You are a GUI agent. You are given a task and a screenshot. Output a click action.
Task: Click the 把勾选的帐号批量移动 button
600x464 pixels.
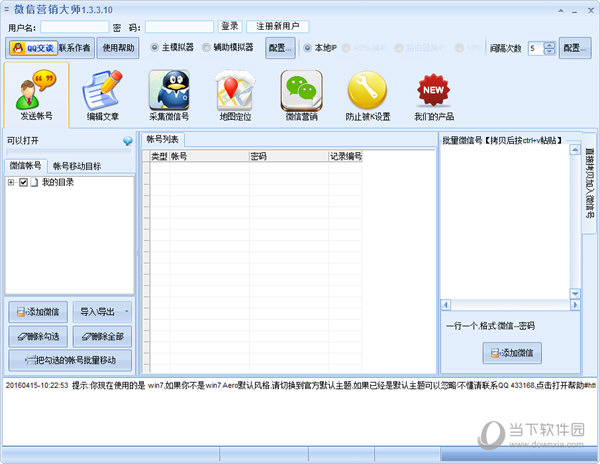(x=70, y=360)
